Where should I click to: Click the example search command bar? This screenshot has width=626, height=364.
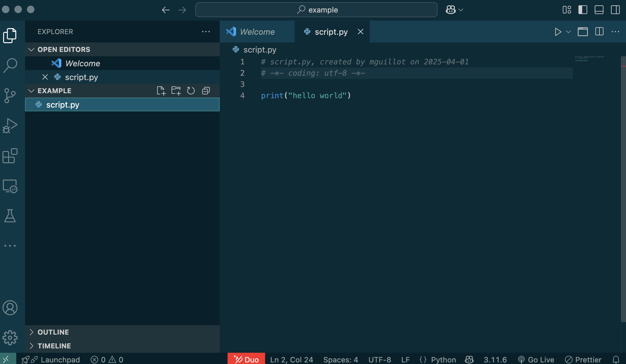316,10
